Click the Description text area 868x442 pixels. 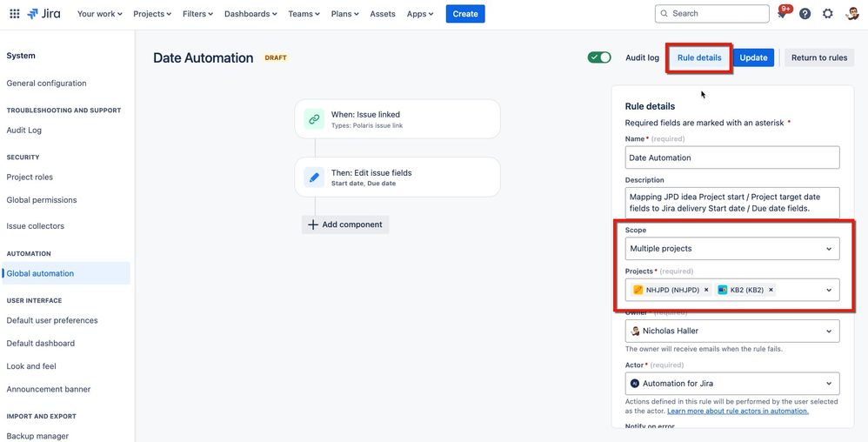(x=732, y=203)
